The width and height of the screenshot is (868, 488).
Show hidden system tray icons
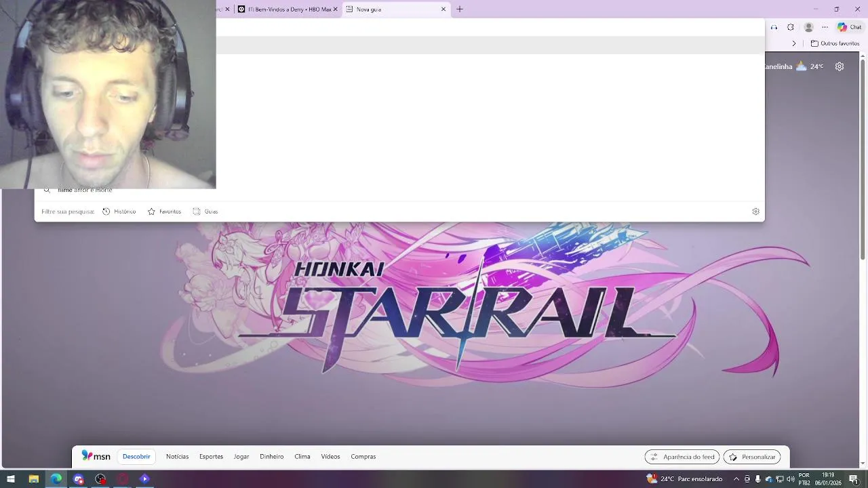pos(736,479)
